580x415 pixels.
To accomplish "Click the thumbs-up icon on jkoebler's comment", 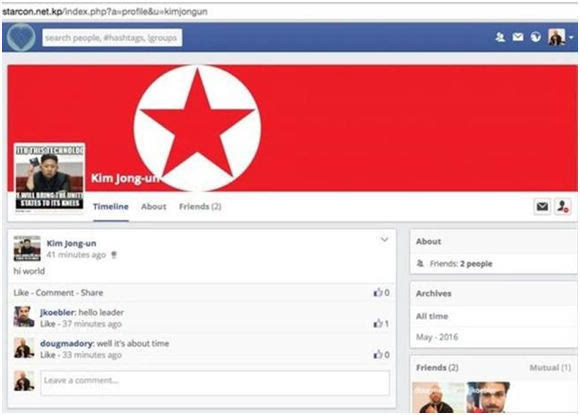I will click(378, 324).
